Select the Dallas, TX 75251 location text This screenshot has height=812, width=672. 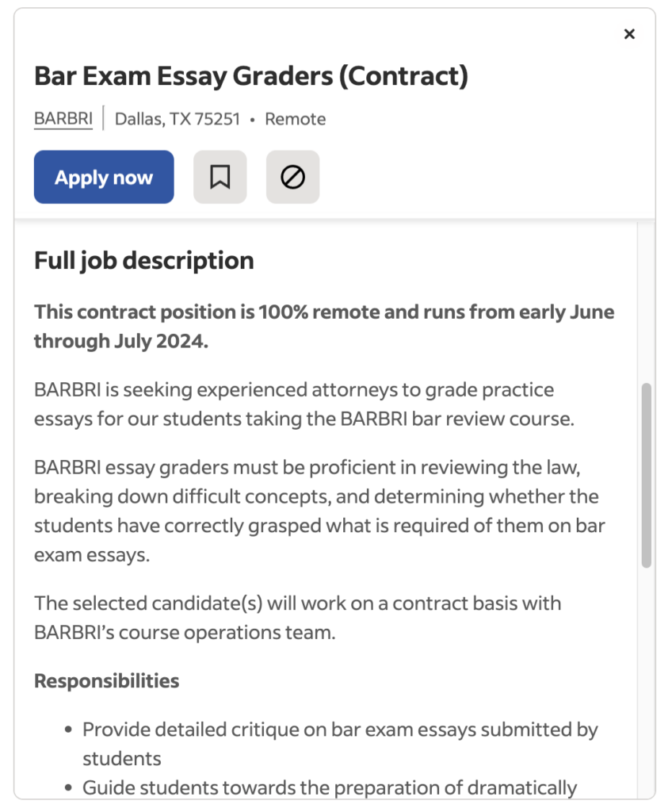[178, 118]
